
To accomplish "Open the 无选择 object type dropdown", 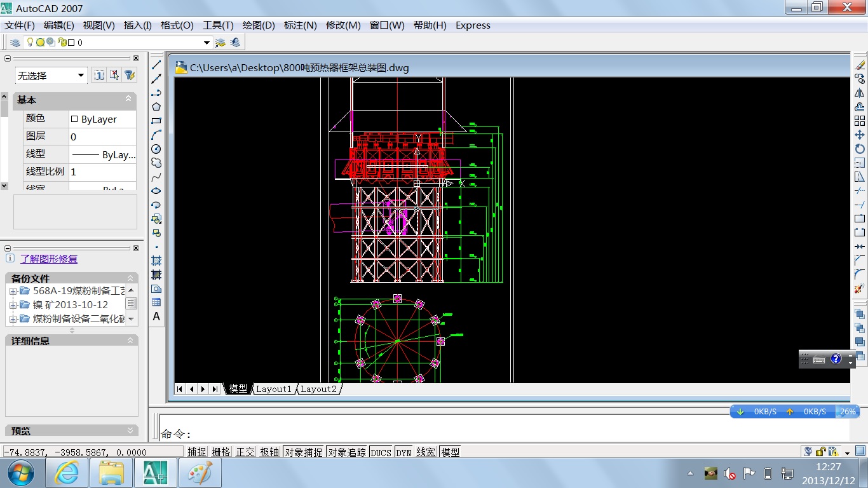I will 81,76.
